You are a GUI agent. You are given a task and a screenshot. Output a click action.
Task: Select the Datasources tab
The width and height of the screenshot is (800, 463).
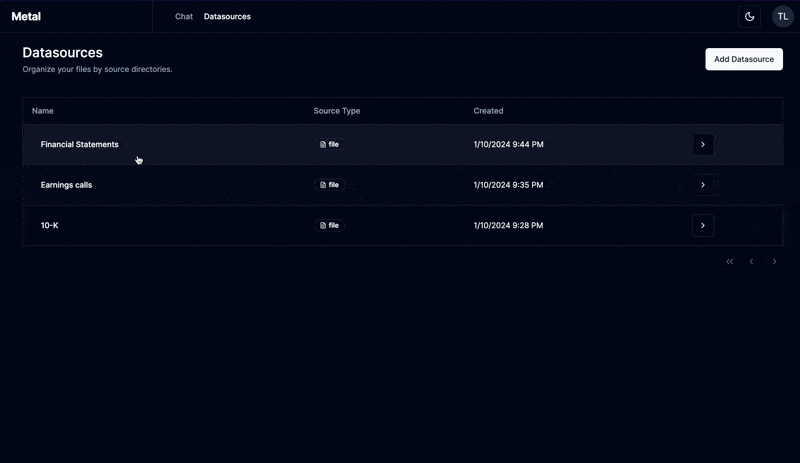227,16
